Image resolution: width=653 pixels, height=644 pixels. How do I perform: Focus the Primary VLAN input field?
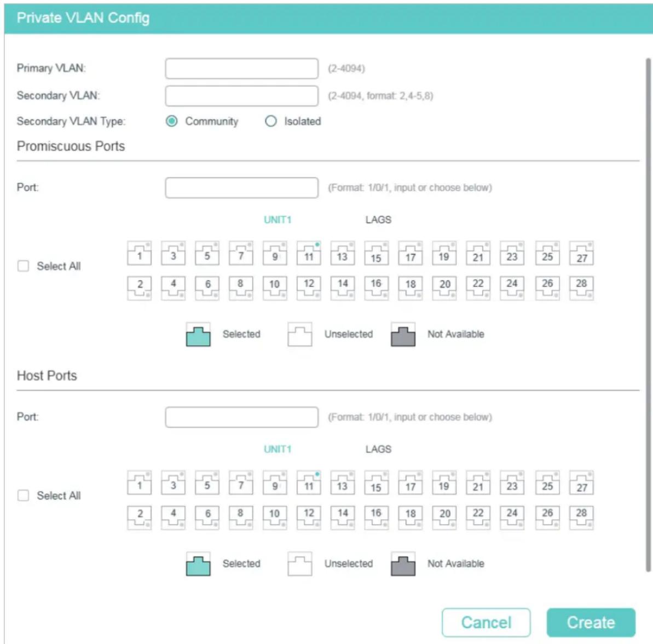[241, 68]
